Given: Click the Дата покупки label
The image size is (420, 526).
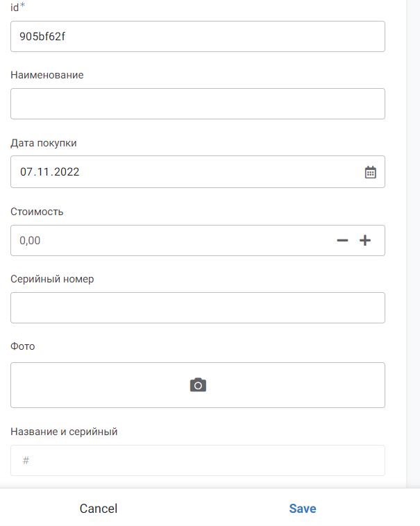Looking at the screenshot, I should click(x=44, y=143).
